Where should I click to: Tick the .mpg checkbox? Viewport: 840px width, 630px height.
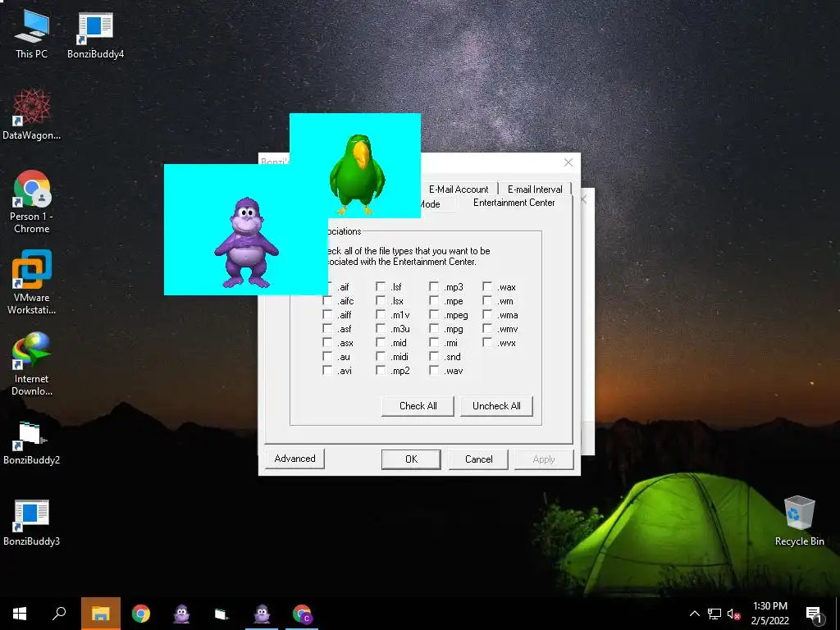tap(434, 328)
